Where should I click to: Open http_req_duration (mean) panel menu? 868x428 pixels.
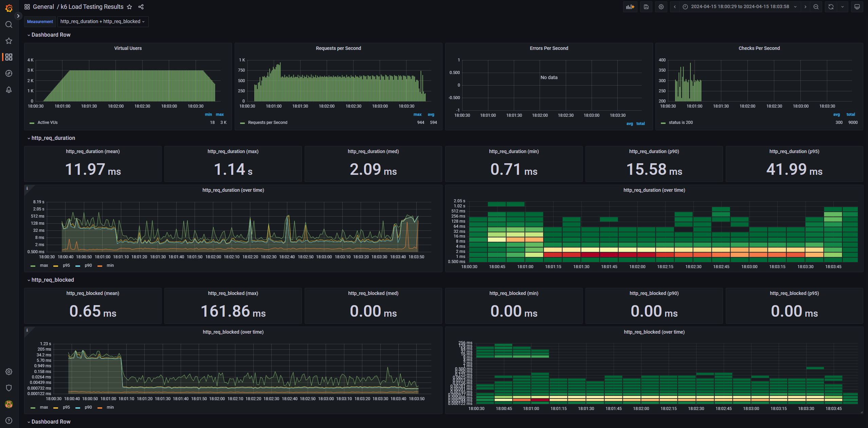click(93, 151)
